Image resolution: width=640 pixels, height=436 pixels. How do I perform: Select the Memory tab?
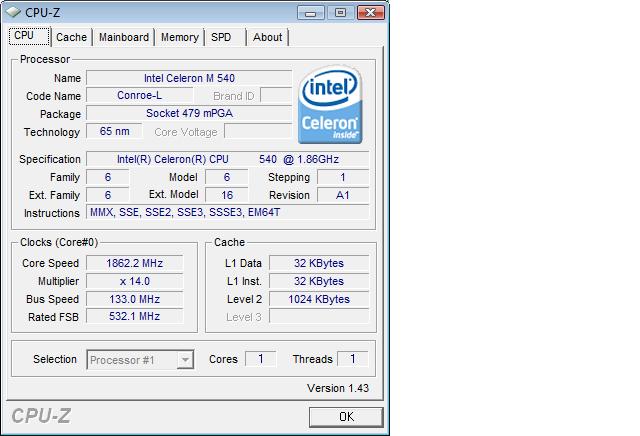[179, 37]
